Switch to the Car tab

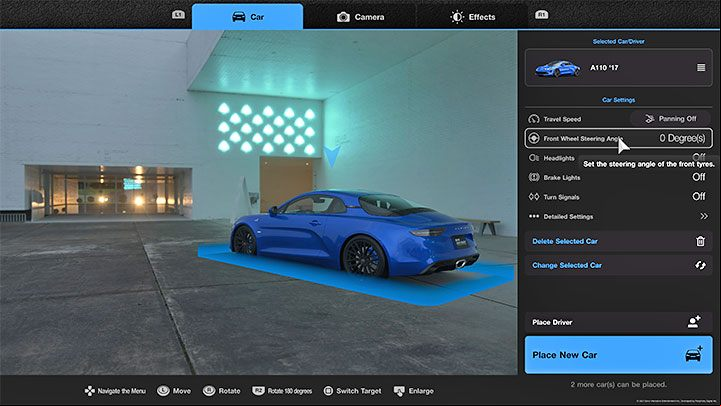247,17
